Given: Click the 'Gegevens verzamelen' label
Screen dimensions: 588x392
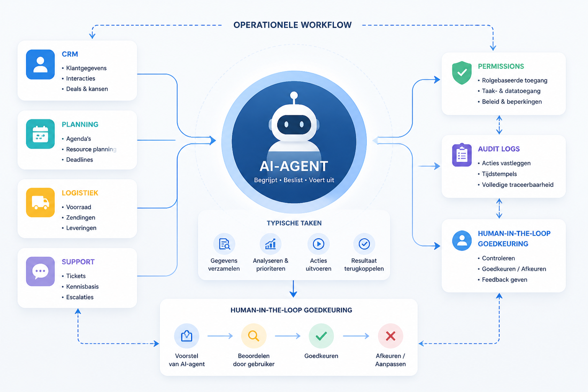Looking at the screenshot, I should click(x=224, y=265).
